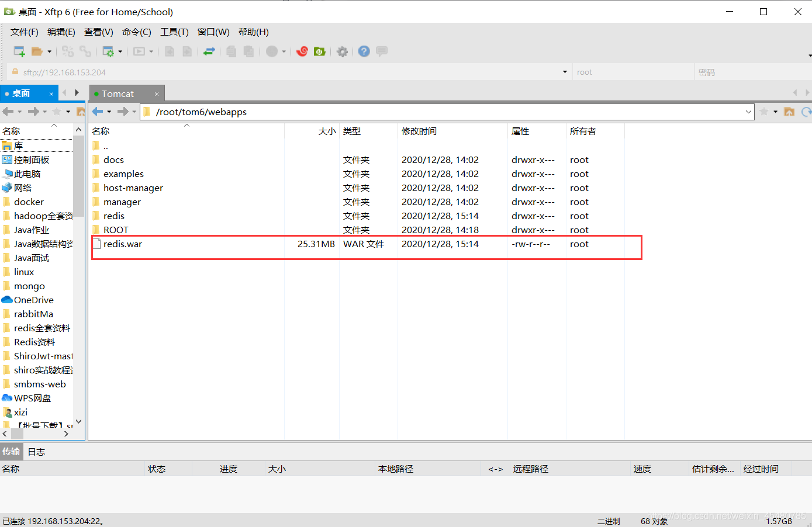Viewport: 812px width, 527px height.
Task: Refresh the remote folder listing
Action: click(806, 112)
